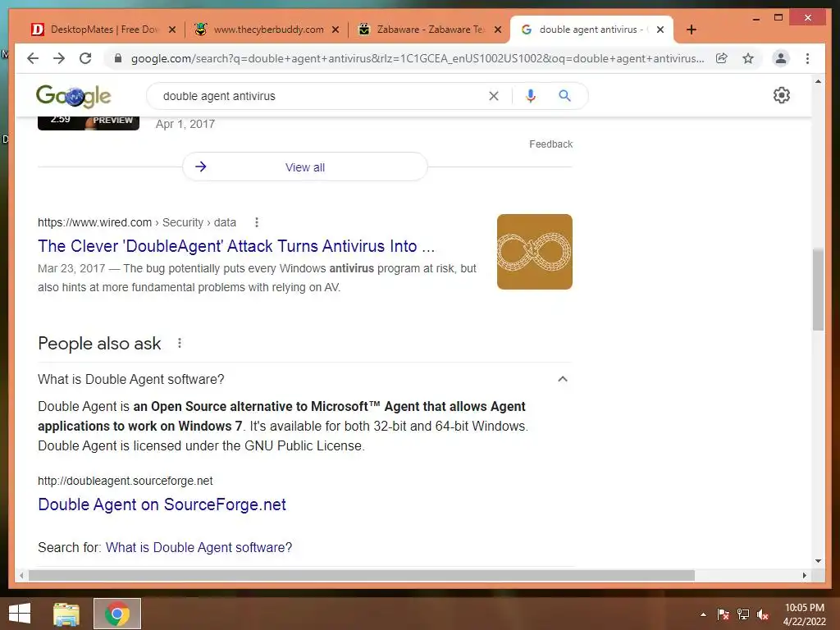
Task: Click the View all videos button
Action: click(x=305, y=167)
